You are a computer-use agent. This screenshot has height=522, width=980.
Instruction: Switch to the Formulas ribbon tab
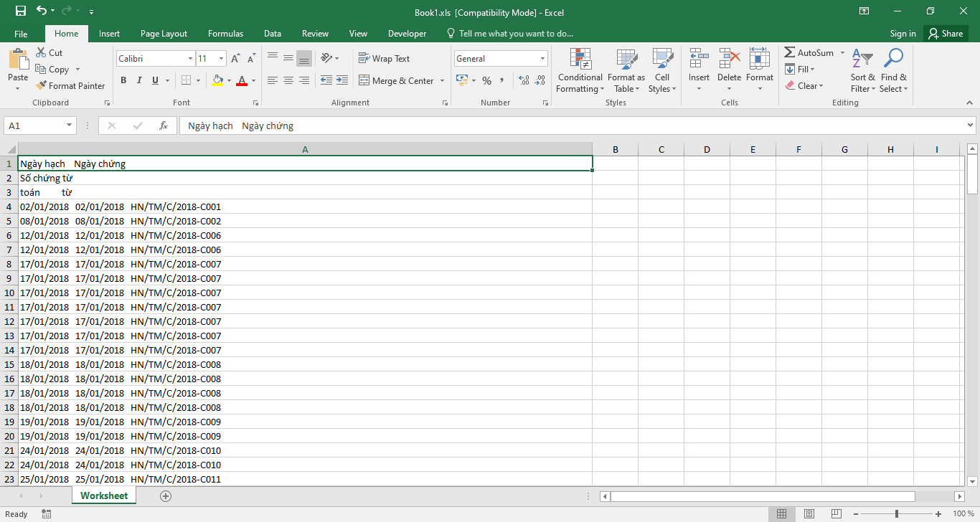[x=225, y=33]
